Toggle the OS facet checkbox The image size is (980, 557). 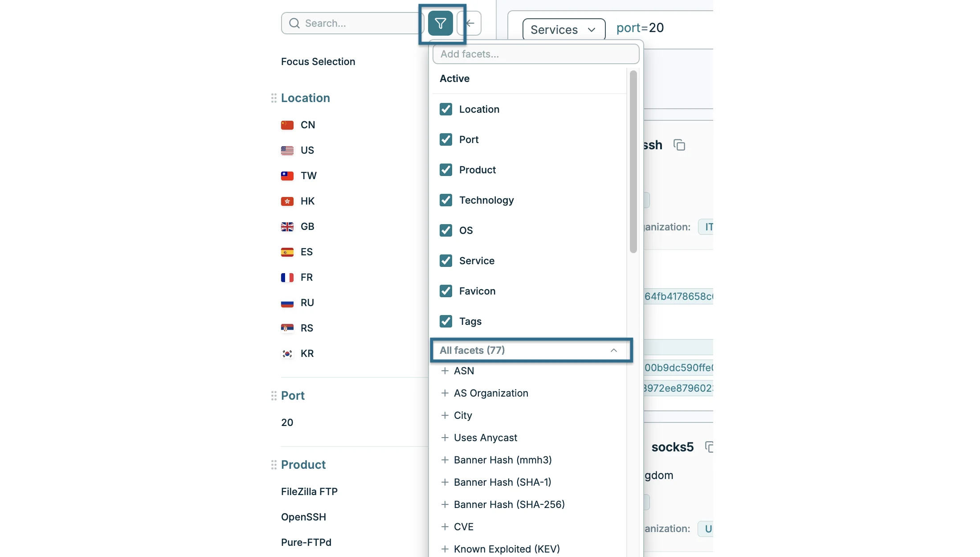446,230
